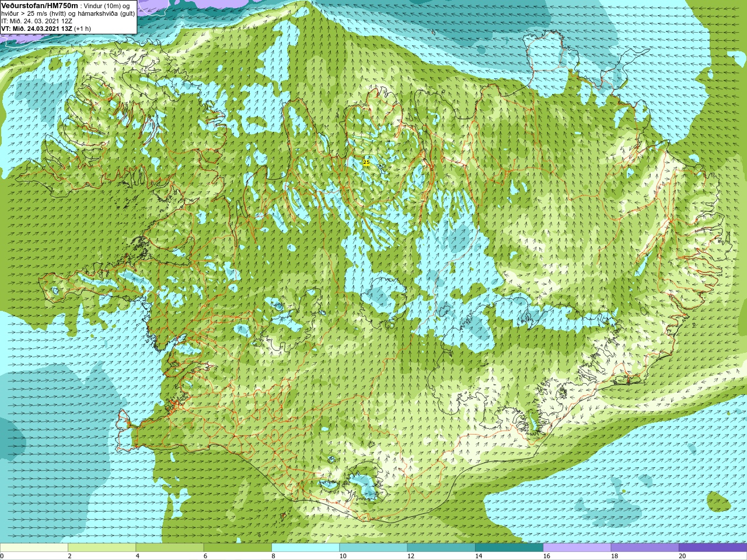Choose the 6–8 dark green legend swatch
The width and height of the screenshot is (747, 560).
(238, 548)
